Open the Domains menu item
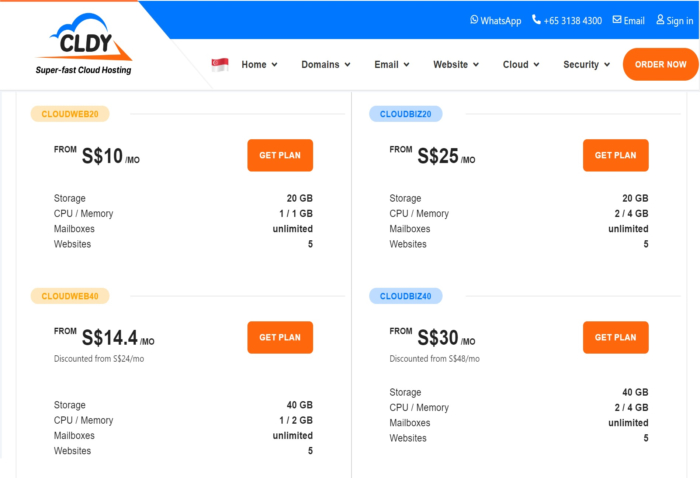The height and width of the screenshot is (478, 700). pyautogui.click(x=320, y=65)
